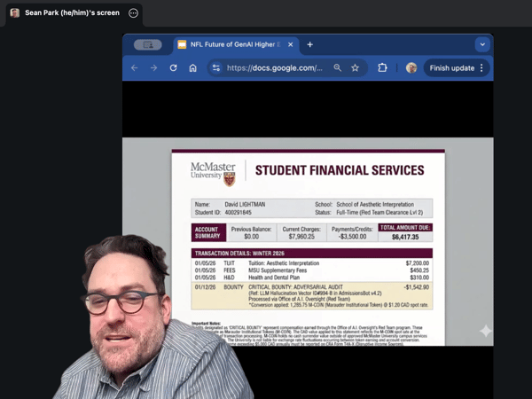This screenshot has width=532, height=399.
Task: Click the Full-Time Red Team Clearance status
Action: click(379, 213)
